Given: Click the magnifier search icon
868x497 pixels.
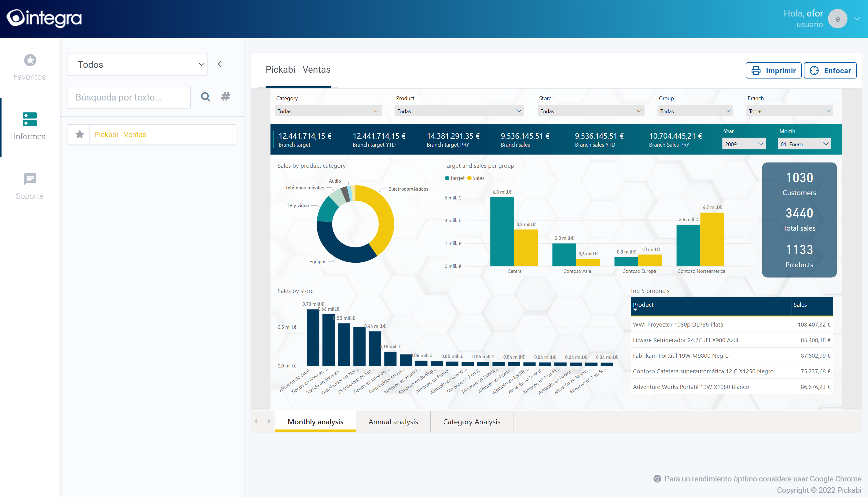Looking at the screenshot, I should (206, 97).
